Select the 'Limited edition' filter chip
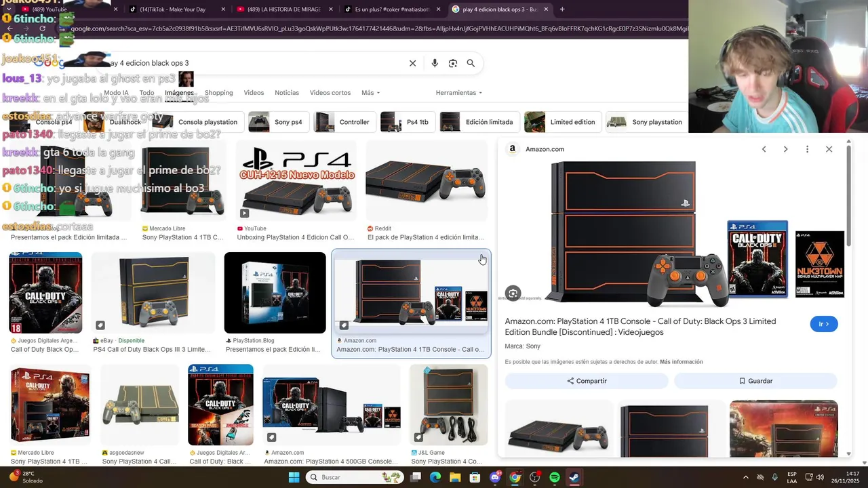This screenshot has height=488, width=868. (562, 122)
